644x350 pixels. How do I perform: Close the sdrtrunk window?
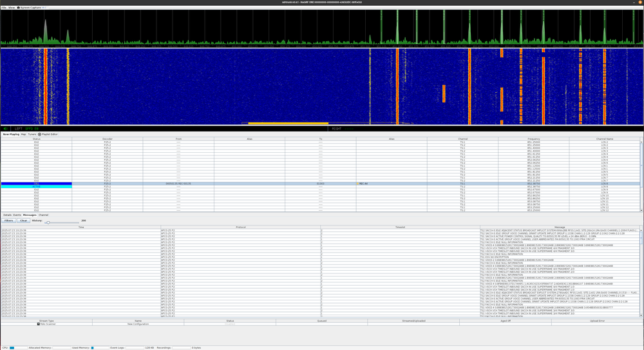(640, 2)
